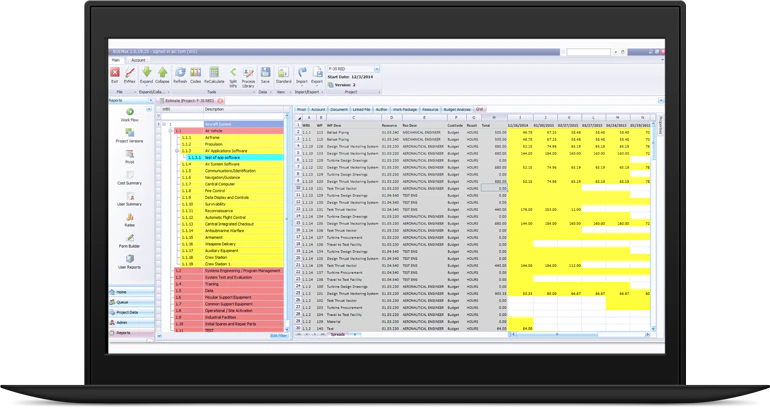
Task: Click the WBS column header in tree
Action: 182,109
